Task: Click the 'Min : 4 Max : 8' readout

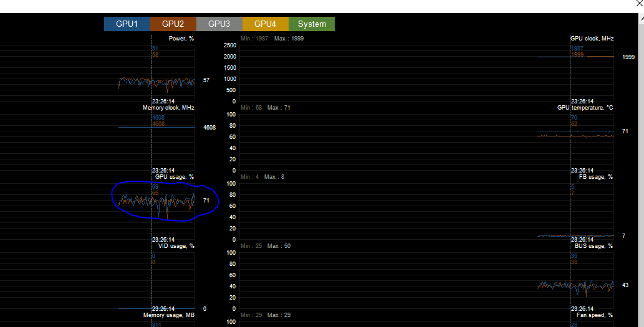Action: pyautogui.click(x=262, y=177)
